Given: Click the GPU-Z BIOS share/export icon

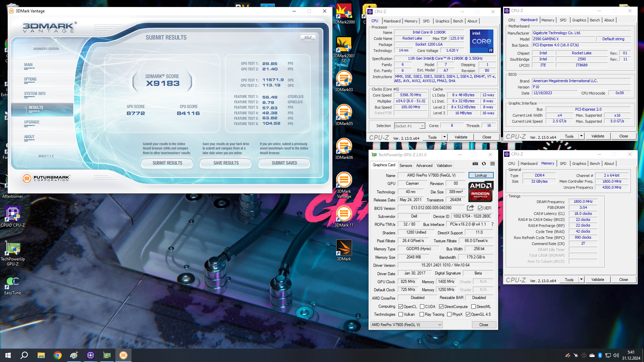Looking at the screenshot, I should [x=470, y=208].
